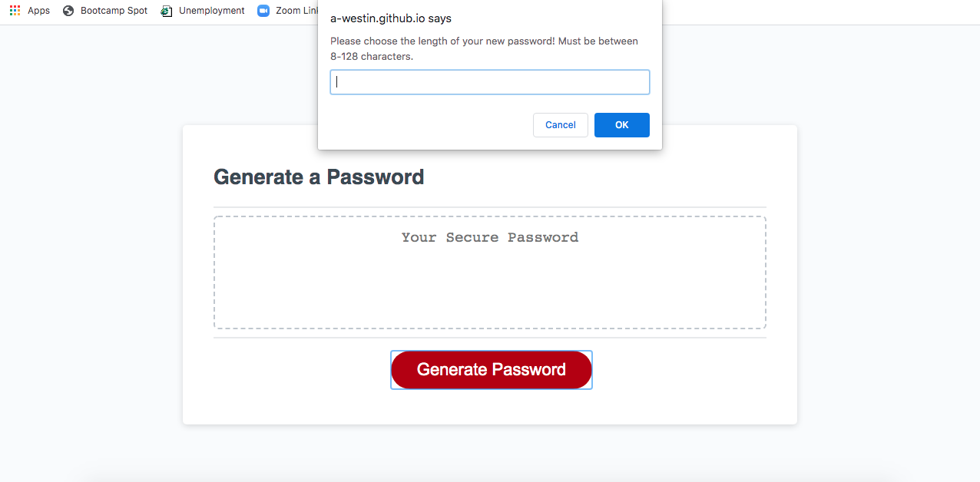Click the a-westin.github.io says dialog title
Screen dimensions: 980x482
pyautogui.click(x=390, y=18)
